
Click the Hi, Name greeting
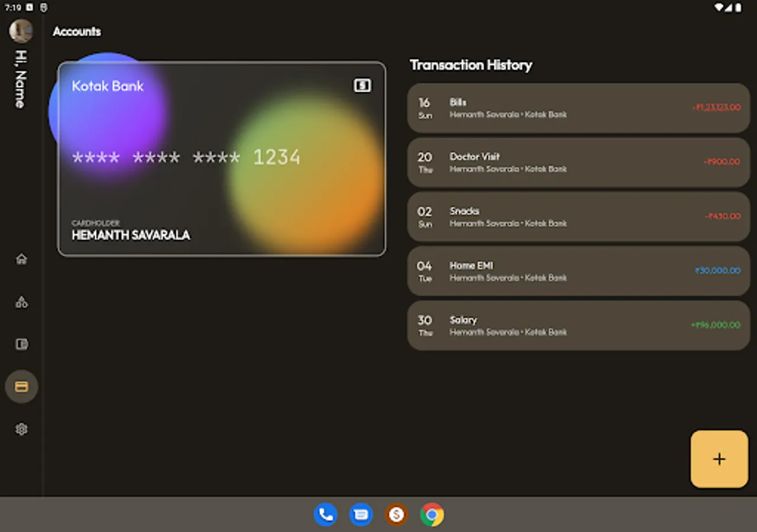(21, 79)
